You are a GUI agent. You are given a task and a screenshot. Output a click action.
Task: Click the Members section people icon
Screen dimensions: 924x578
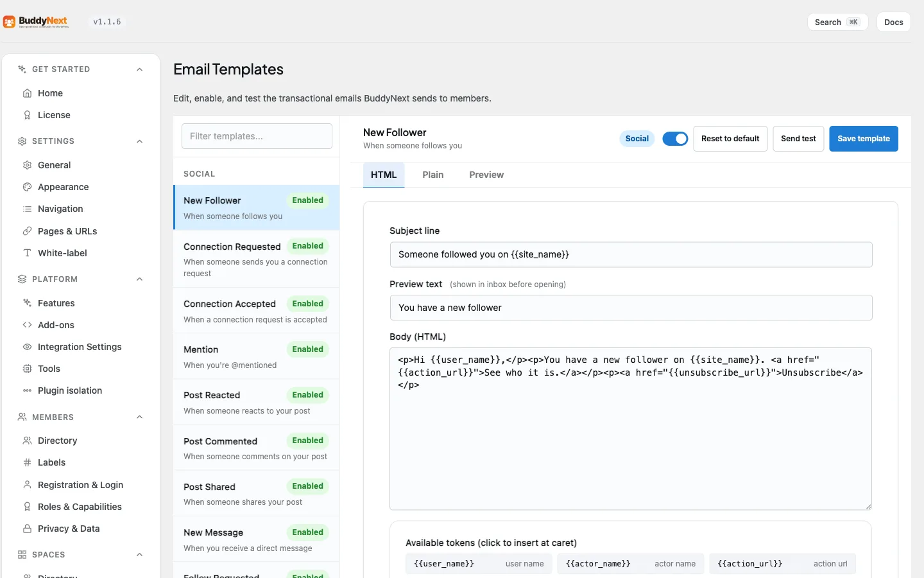[22, 417]
